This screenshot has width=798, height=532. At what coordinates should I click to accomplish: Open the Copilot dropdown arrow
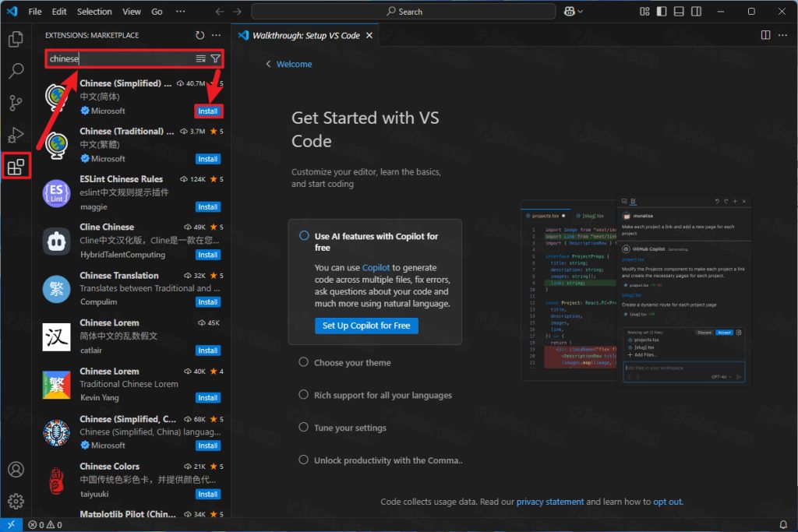(580, 12)
